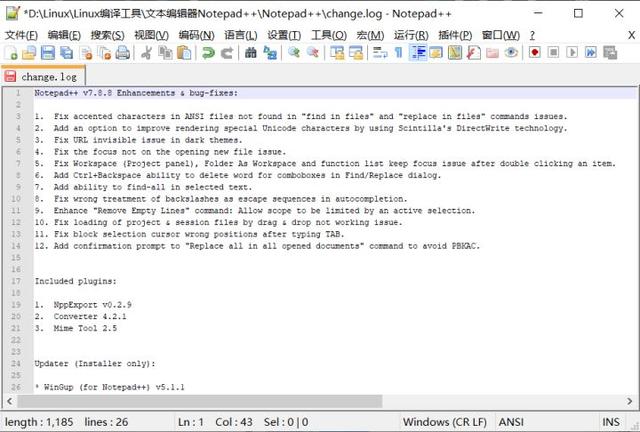The height and width of the screenshot is (432, 640).
Task: Click the Open file folder icon
Action: pos(29,53)
